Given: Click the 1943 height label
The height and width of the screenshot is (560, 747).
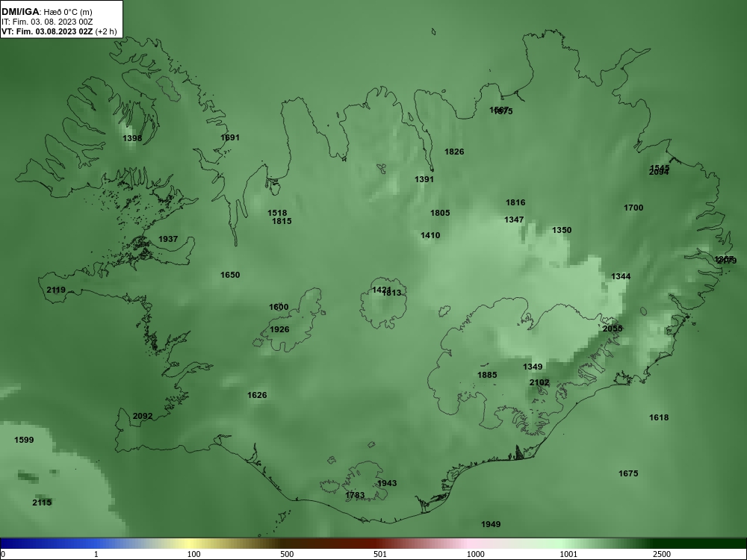Looking at the screenshot, I should pos(387,483).
